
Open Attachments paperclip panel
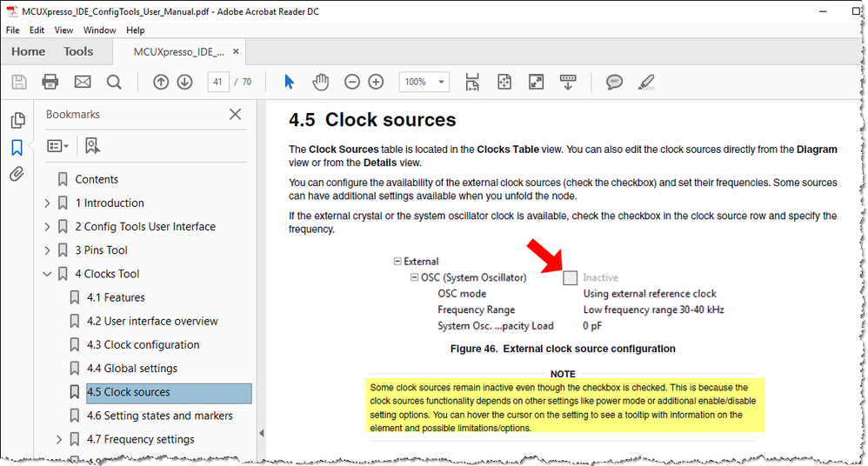[x=17, y=175]
